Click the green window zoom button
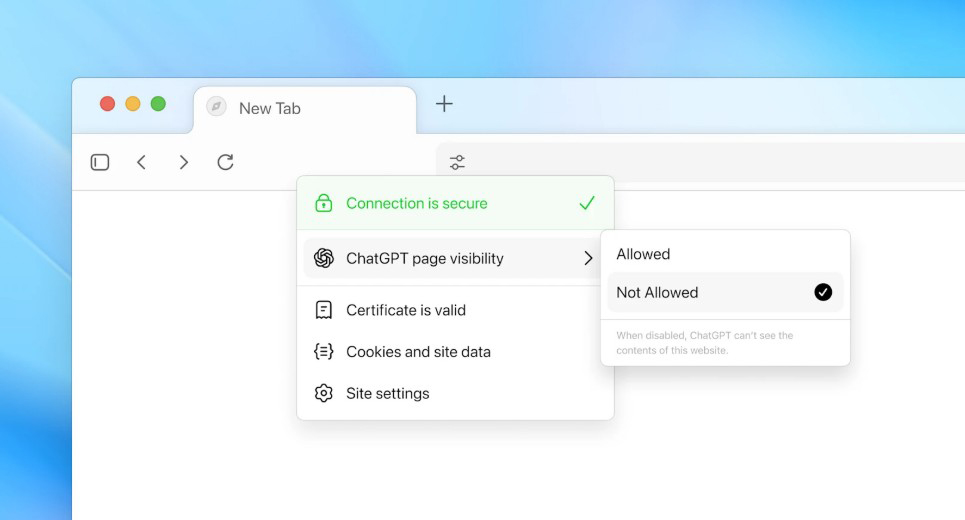This screenshot has width=965, height=520. tap(158, 104)
